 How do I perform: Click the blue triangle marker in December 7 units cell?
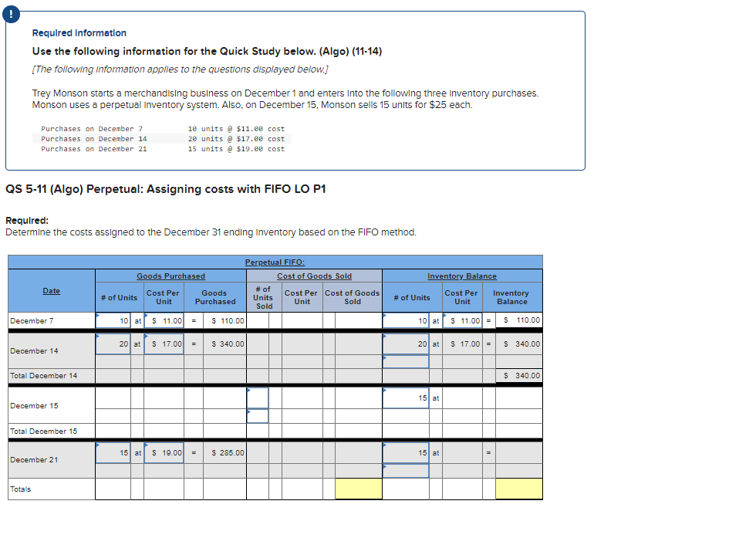click(98, 313)
